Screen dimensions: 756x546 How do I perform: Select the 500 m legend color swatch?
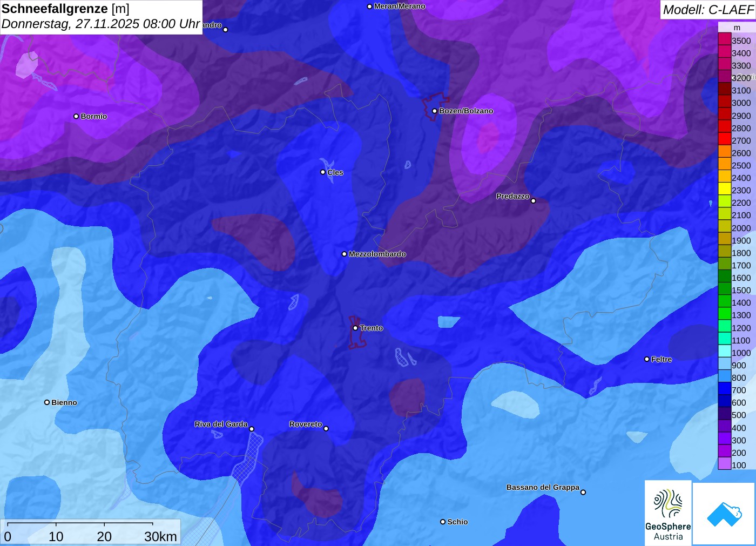tap(725, 413)
